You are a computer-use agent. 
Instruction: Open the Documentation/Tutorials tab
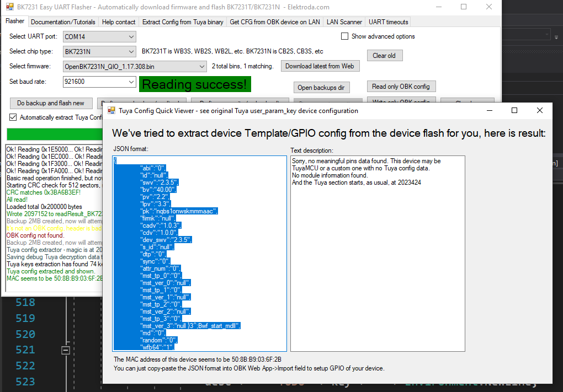pos(63,22)
